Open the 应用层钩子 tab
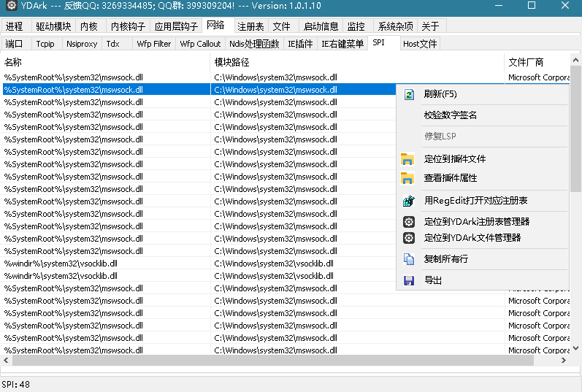The width and height of the screenshot is (582, 392). (176, 26)
